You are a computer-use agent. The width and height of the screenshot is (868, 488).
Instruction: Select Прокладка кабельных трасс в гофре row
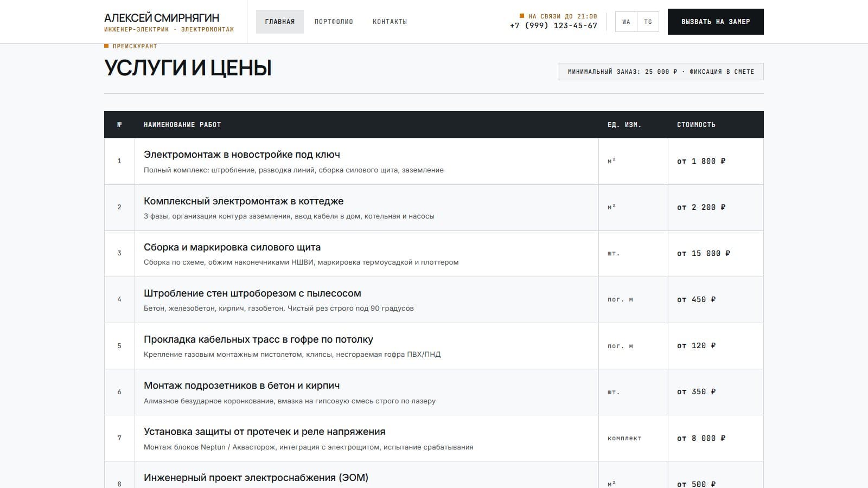point(434,346)
